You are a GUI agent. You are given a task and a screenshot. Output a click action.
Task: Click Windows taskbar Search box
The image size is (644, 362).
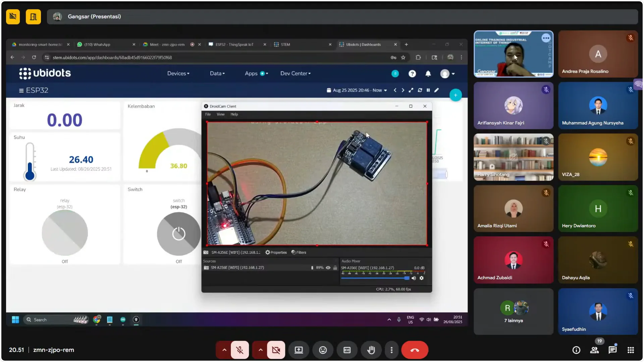(56, 320)
